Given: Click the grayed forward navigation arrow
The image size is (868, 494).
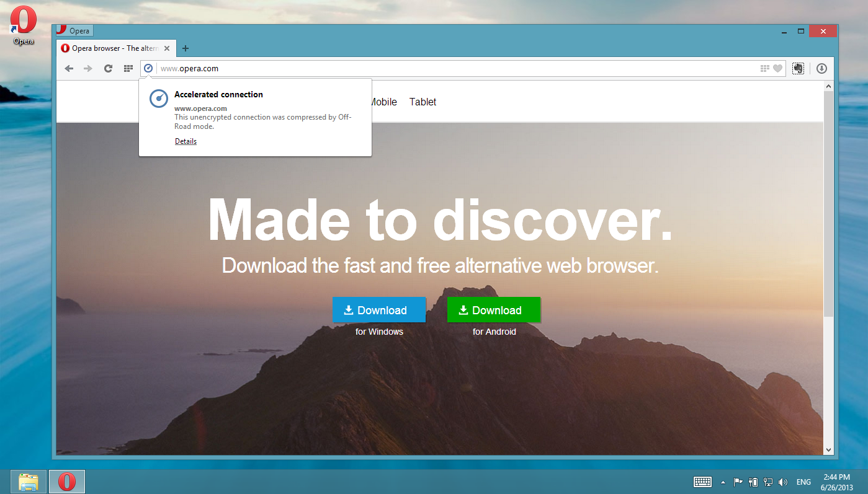Looking at the screenshot, I should pos(88,68).
